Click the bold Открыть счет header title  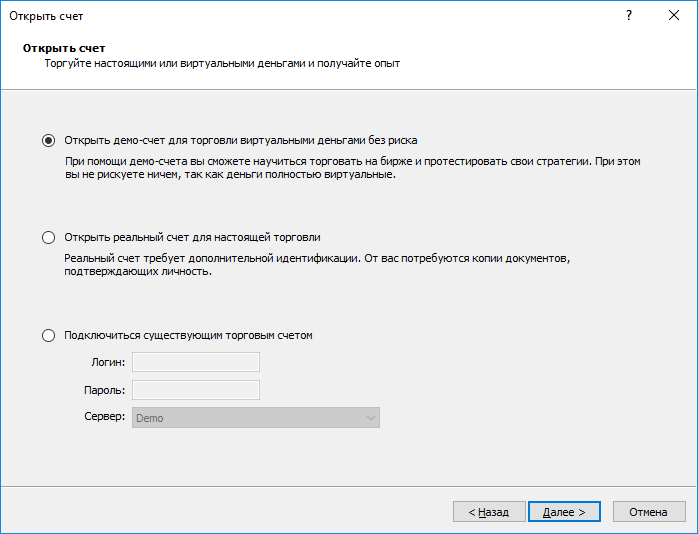tap(64, 48)
